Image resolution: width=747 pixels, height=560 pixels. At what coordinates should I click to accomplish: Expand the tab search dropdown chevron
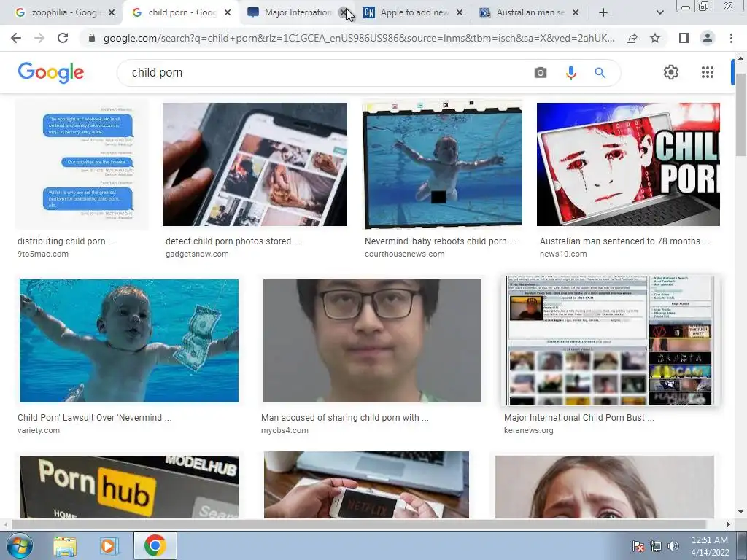pyautogui.click(x=659, y=12)
